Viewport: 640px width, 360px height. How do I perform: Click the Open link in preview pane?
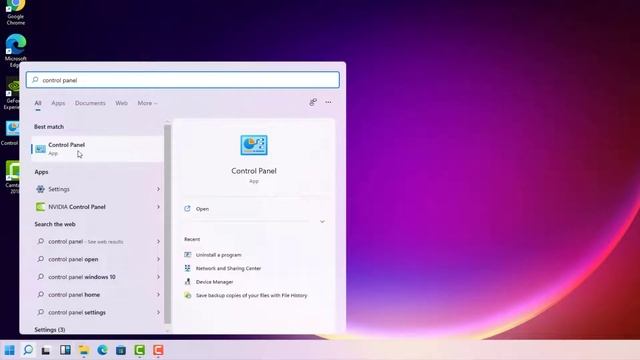coord(202,209)
